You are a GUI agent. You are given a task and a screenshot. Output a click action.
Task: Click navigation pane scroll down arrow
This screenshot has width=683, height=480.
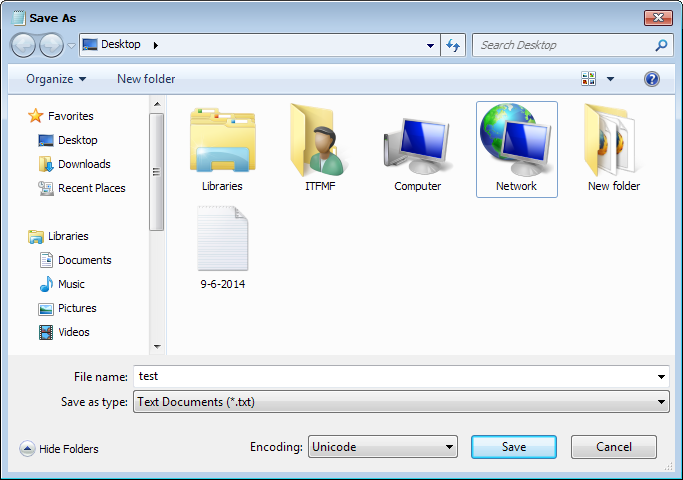click(157, 347)
